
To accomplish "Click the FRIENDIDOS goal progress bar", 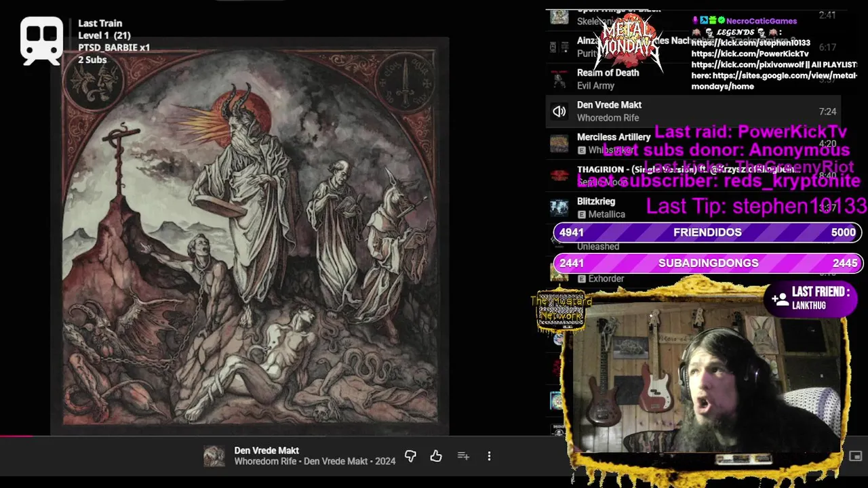I will click(x=707, y=232).
